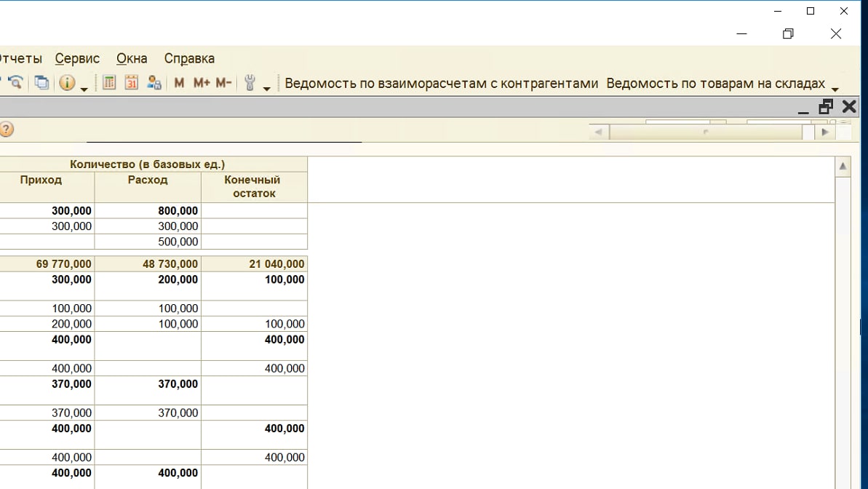Viewport: 868px width, 489px height.
Task: Select the bold 400,000 cell in Расход
Action: [148, 477]
